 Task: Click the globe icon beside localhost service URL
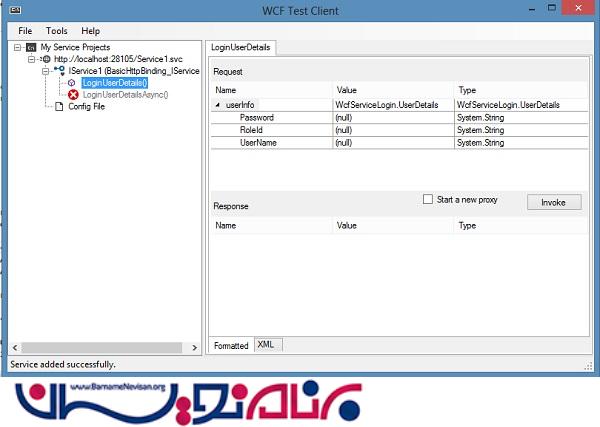pos(46,59)
